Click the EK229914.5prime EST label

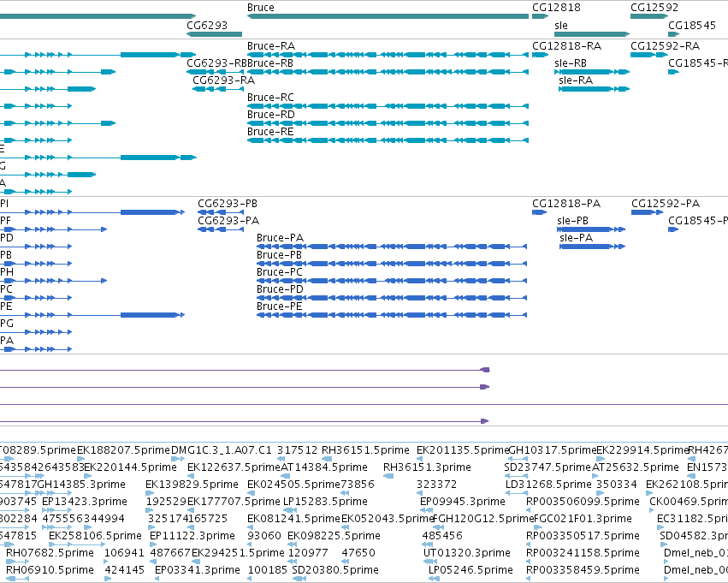[642, 450]
